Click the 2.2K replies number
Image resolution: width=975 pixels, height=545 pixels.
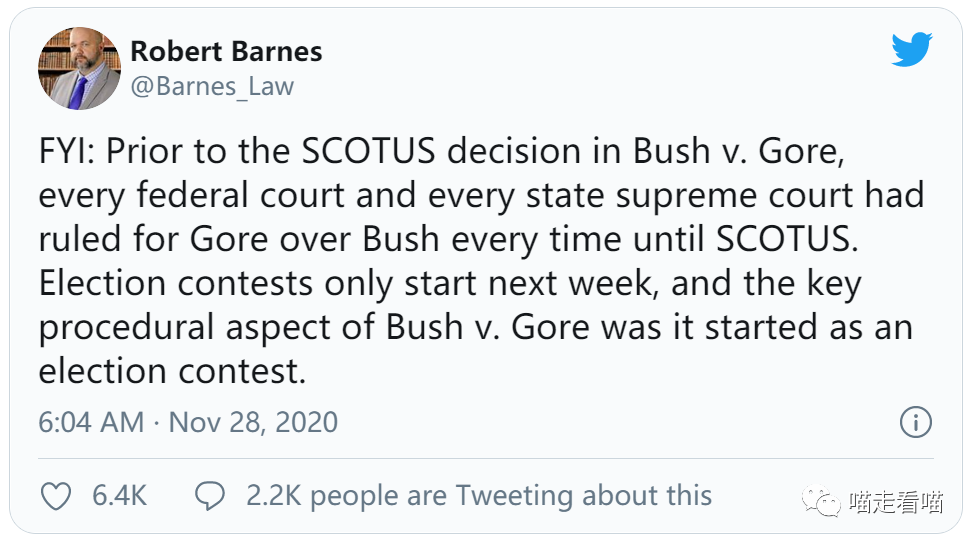[273, 496]
